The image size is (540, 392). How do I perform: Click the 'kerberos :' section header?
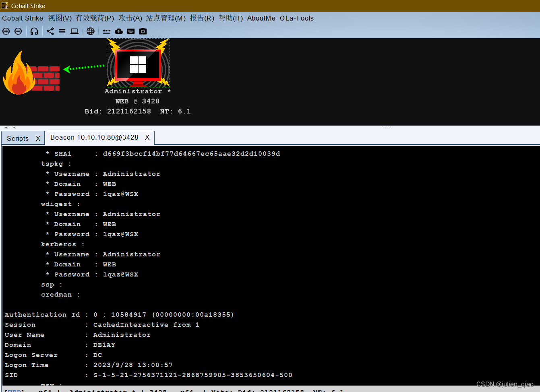[62, 244]
